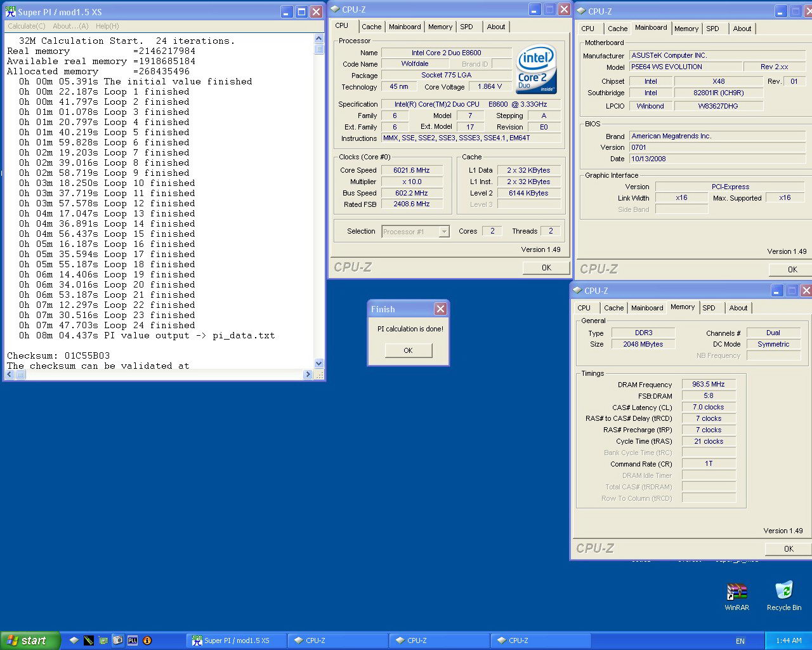Close the Finish dialog with X
Viewport: 812px width, 650px height.
pos(440,308)
